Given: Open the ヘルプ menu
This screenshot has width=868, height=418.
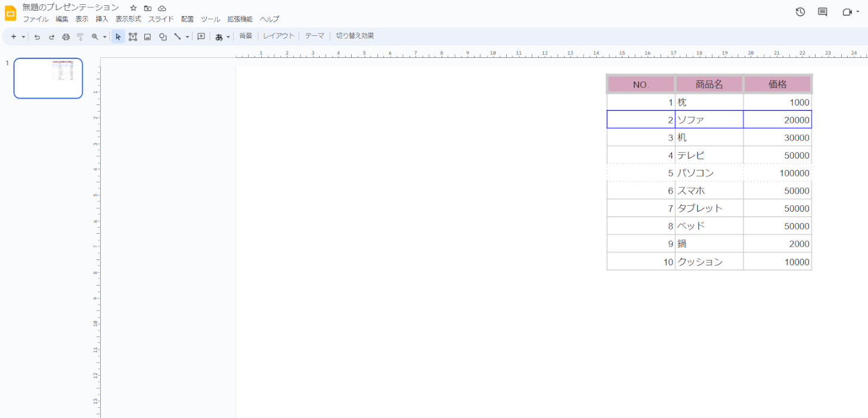Looking at the screenshot, I should tap(269, 19).
